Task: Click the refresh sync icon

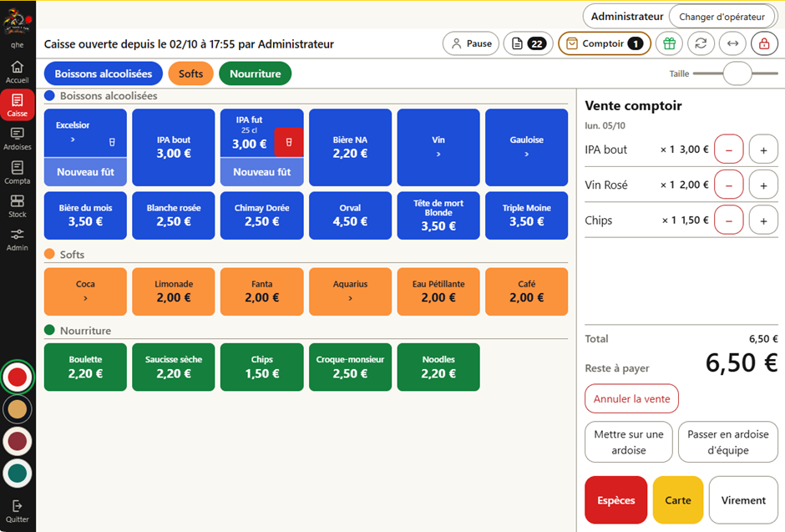Action: tap(701, 43)
